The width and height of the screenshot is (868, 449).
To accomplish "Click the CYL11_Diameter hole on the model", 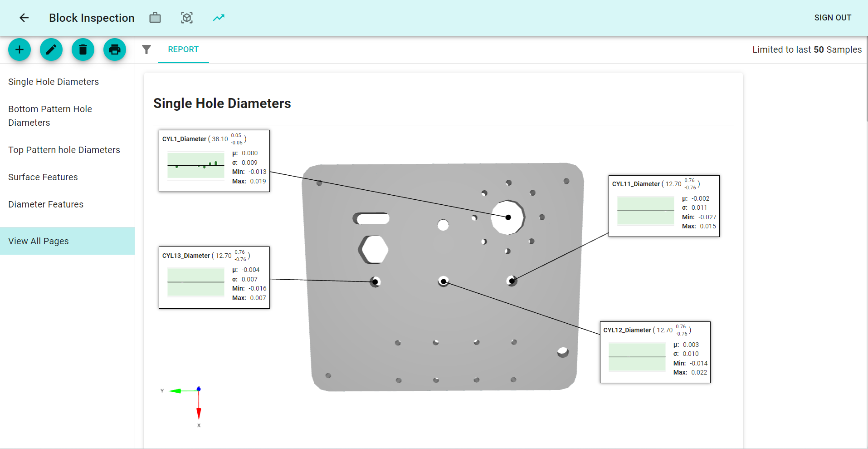I will [512, 281].
